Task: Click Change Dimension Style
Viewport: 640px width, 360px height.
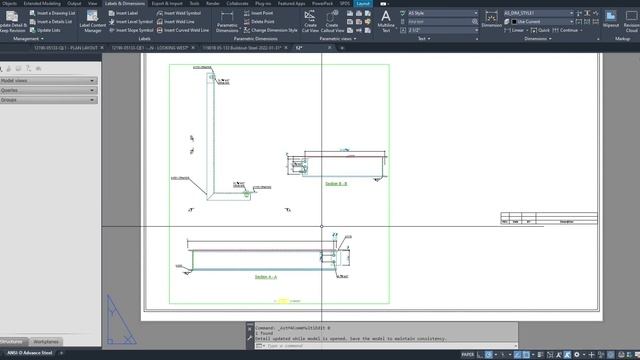Action: click(271, 30)
